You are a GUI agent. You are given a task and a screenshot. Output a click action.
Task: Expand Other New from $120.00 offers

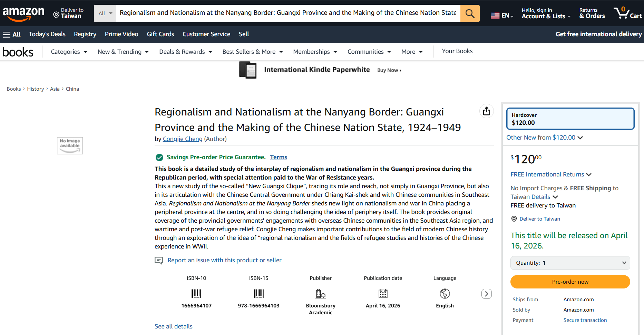pos(544,138)
